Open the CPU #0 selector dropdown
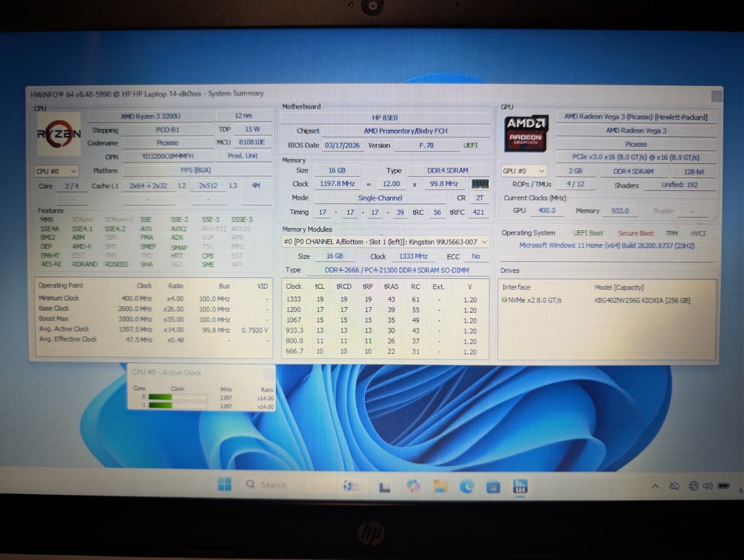The height and width of the screenshot is (560, 744). (x=56, y=171)
